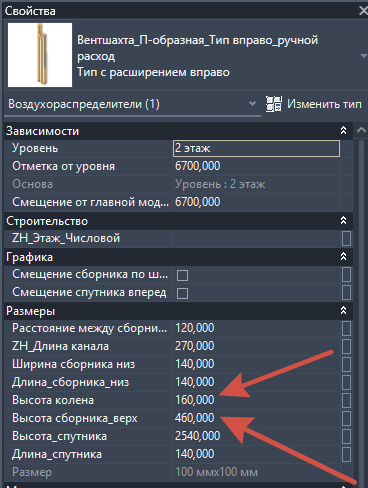The image size is (368, 488).
Task: Click associate button for Ширина сборника низ
Action: click(x=346, y=365)
